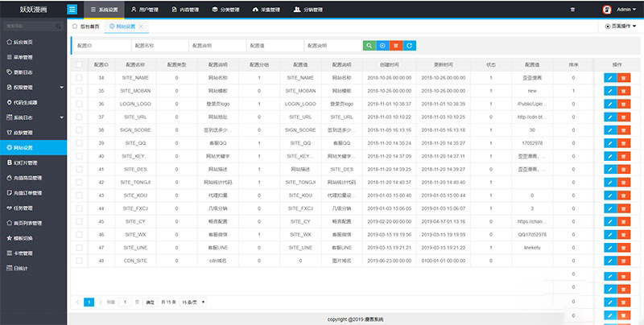Edit the row with ID 40
This screenshot has height=325, width=644.
click(610, 156)
